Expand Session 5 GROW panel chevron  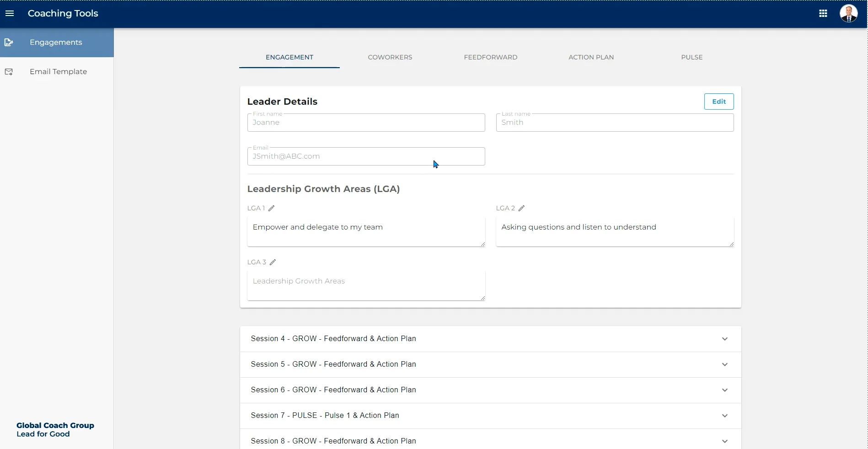[x=725, y=364]
